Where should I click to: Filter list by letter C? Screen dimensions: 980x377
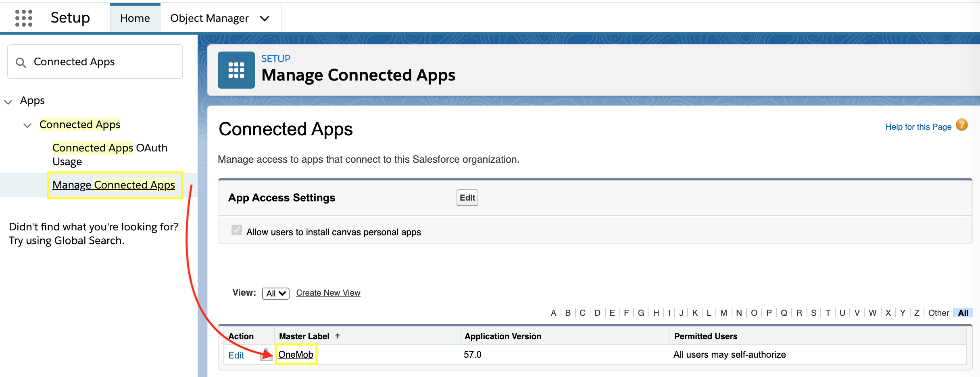pyautogui.click(x=582, y=313)
